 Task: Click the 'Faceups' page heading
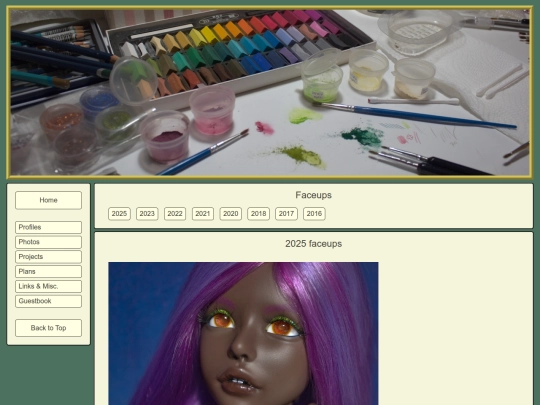313,195
